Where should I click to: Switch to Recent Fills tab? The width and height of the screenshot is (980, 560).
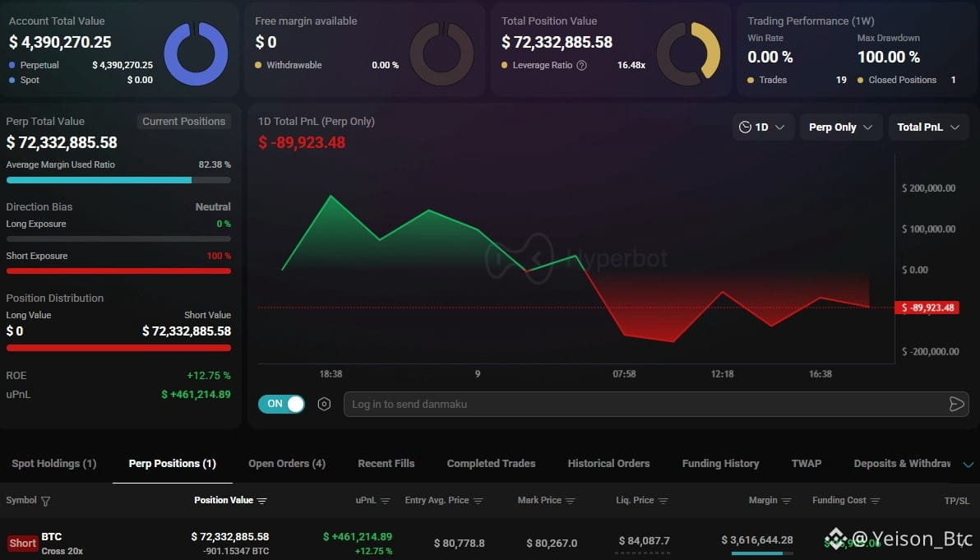(386, 463)
